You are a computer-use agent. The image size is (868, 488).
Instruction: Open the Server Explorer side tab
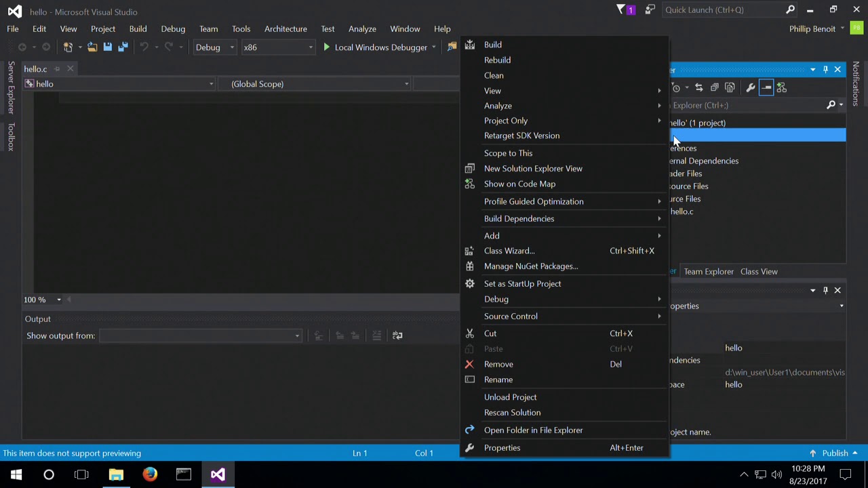[x=11, y=87]
